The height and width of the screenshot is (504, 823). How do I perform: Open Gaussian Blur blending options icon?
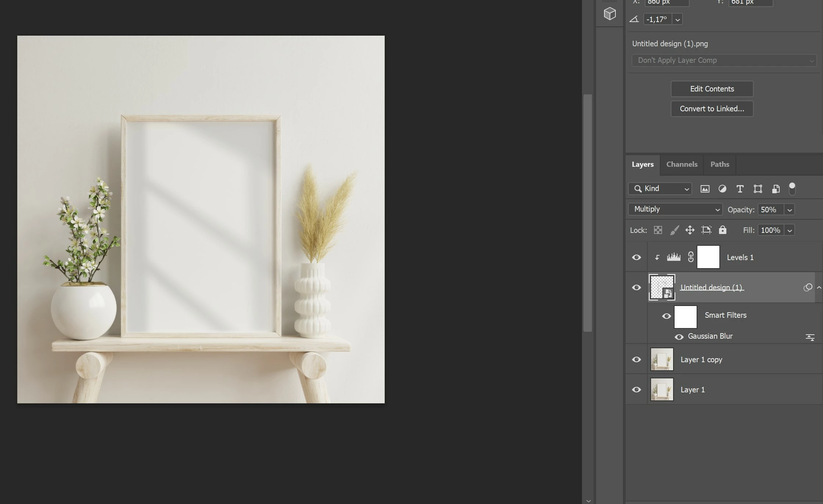[x=810, y=337]
